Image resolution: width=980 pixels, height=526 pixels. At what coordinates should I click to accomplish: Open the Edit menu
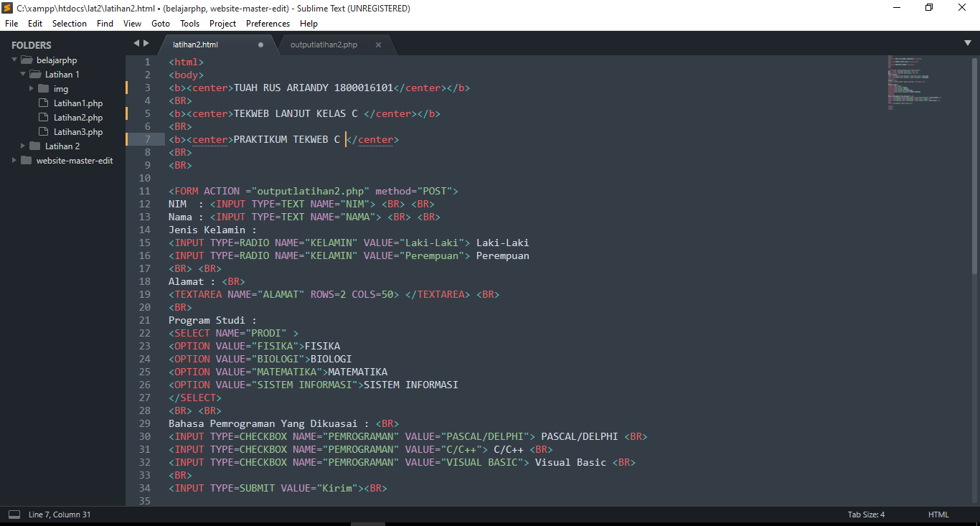pyautogui.click(x=35, y=24)
